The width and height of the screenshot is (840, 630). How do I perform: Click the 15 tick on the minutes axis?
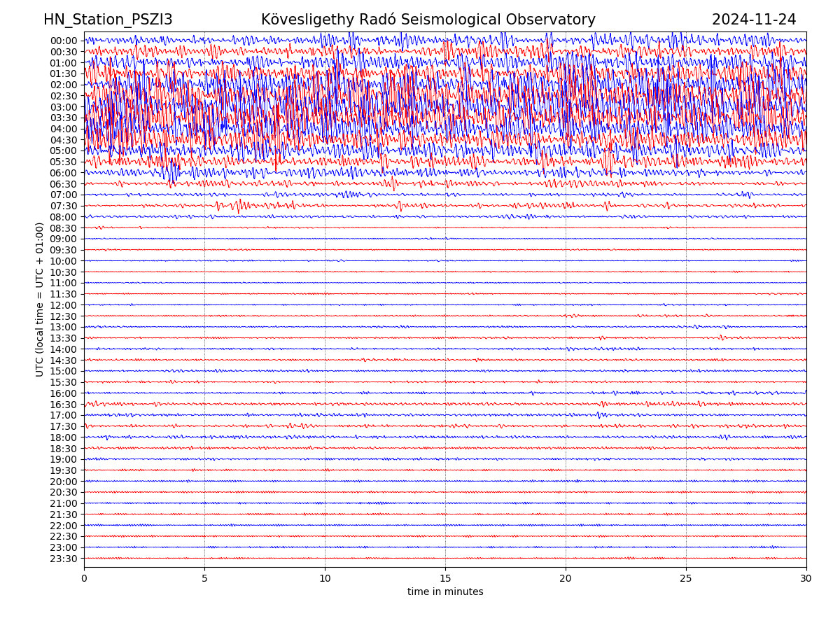click(x=445, y=579)
